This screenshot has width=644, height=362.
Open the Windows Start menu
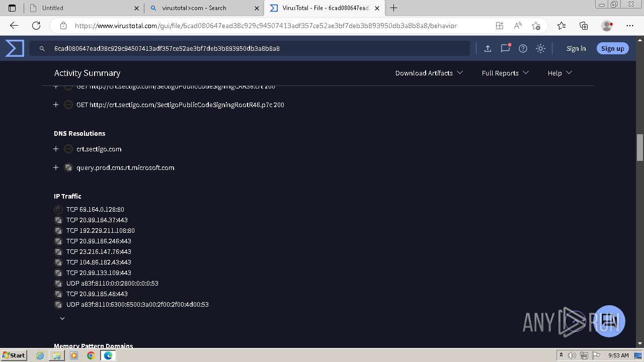pos(14,355)
